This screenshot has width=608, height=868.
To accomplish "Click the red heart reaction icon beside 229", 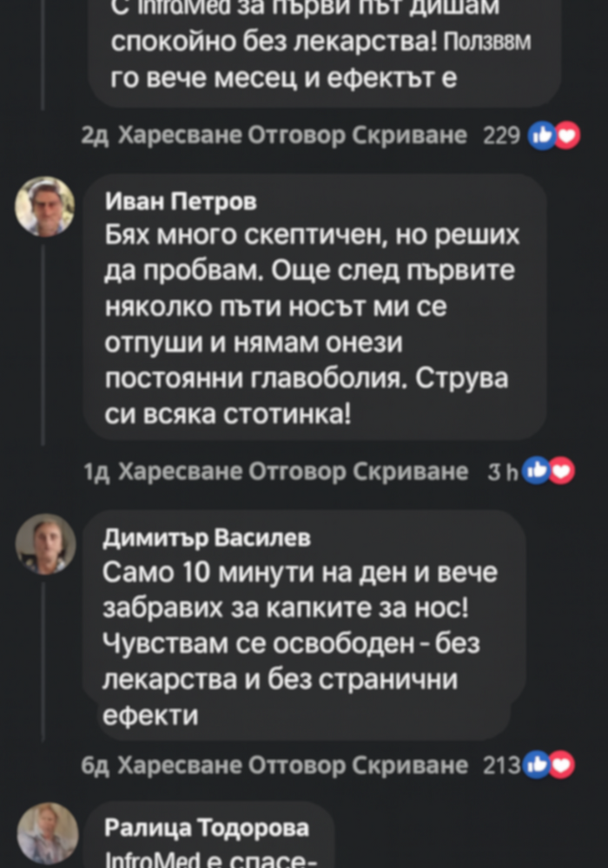I will tap(565, 135).
